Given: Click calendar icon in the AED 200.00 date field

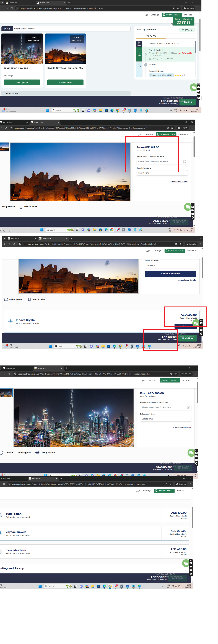Looking at the screenshot, I should [188, 407].
